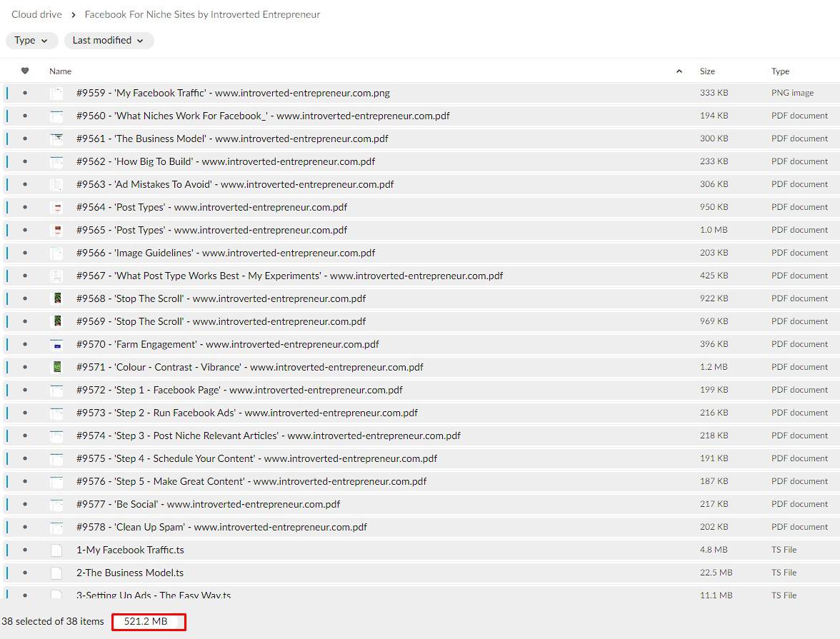This screenshot has width=840, height=639.
Task: Go to Cloud drive in the breadcrumb
Action: 36,14
